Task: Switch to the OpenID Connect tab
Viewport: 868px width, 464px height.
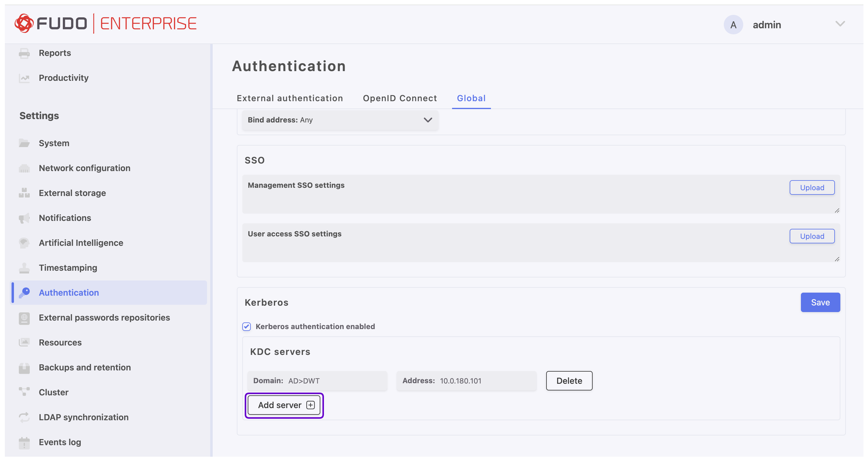Action: (400, 98)
